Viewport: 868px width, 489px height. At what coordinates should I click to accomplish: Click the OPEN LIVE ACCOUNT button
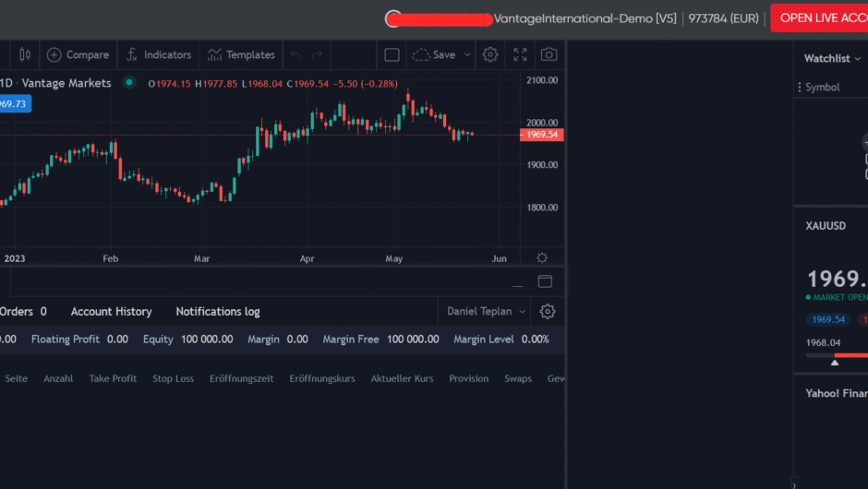tap(819, 18)
